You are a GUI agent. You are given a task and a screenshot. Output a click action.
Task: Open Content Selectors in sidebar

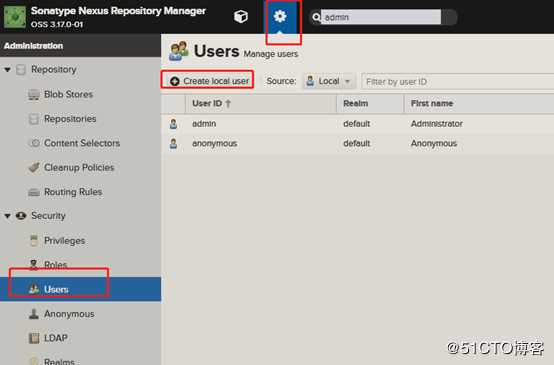pos(82,143)
